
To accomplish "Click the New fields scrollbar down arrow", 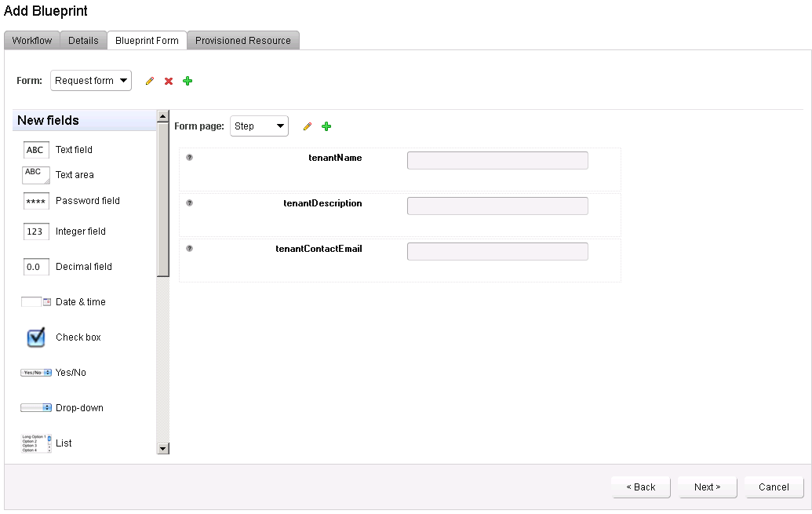I will [x=163, y=449].
